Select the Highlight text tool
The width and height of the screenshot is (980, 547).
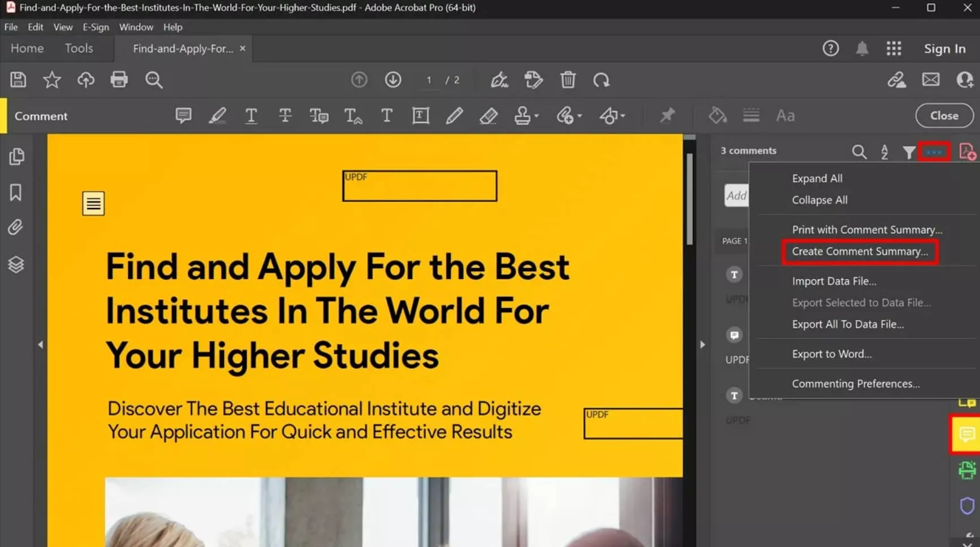[218, 116]
